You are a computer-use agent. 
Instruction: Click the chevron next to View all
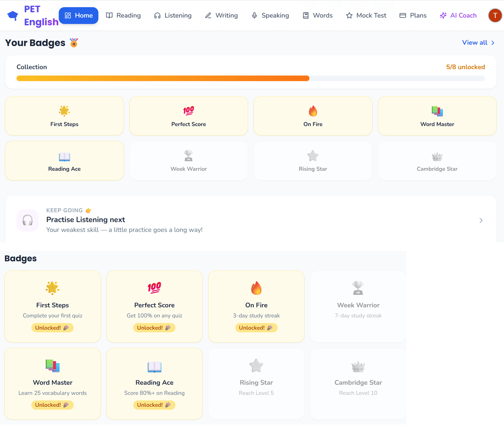(x=493, y=43)
